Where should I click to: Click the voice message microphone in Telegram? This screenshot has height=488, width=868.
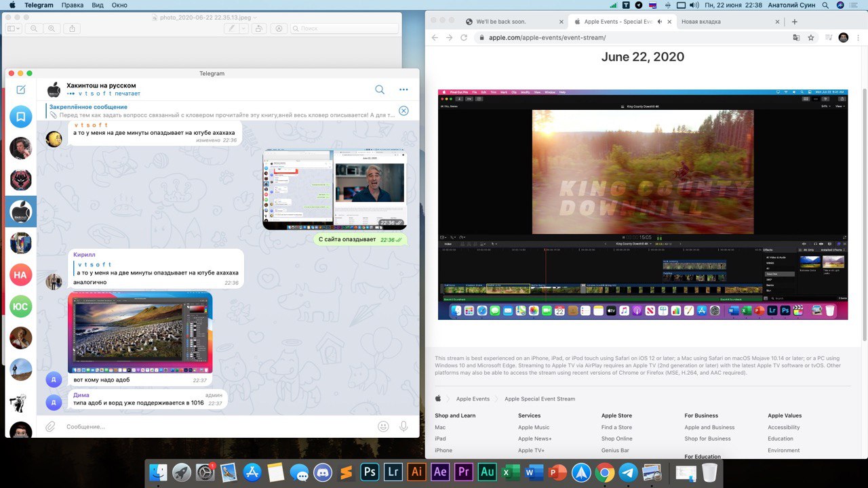click(x=403, y=426)
